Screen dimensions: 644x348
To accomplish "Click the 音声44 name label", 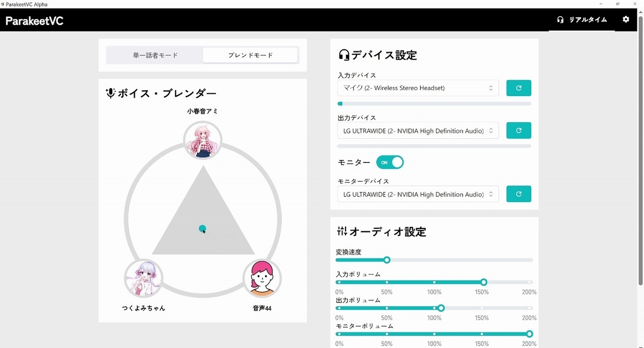I will (x=262, y=308).
